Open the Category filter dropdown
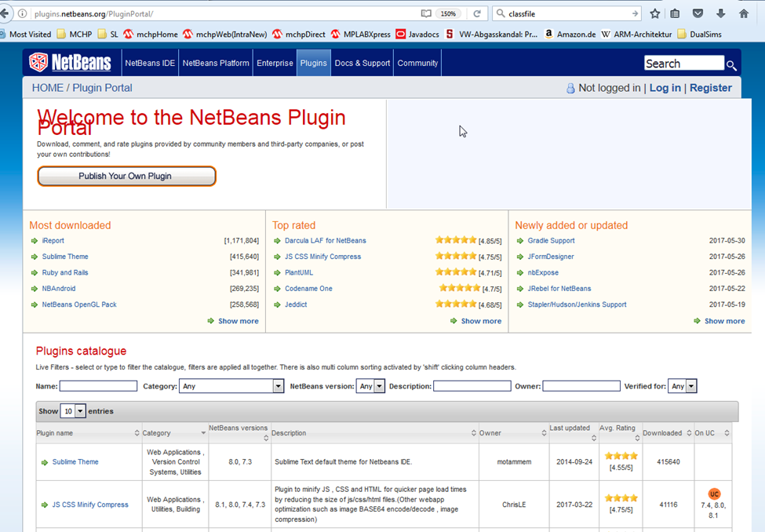Viewport: 765px width, 532px height. click(x=231, y=386)
